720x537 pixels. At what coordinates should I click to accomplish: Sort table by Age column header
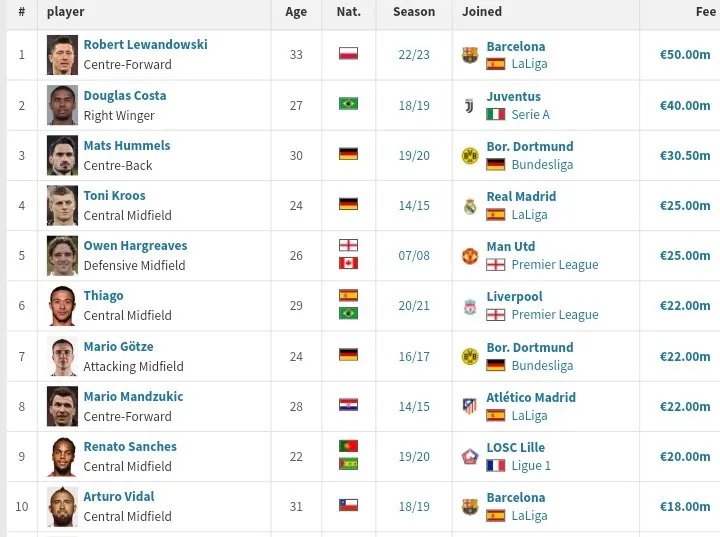296,12
